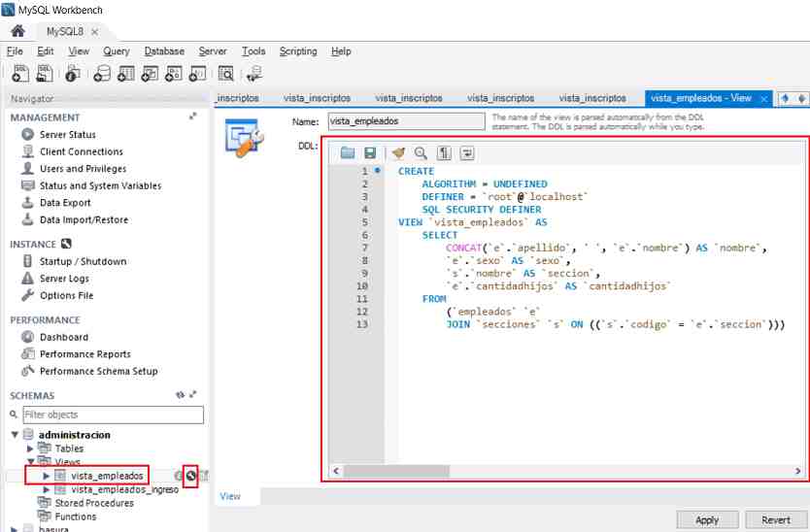Image resolution: width=810 pixels, height=532 pixels.
Task: Open Startup / Shutdown
Action: [x=83, y=261]
